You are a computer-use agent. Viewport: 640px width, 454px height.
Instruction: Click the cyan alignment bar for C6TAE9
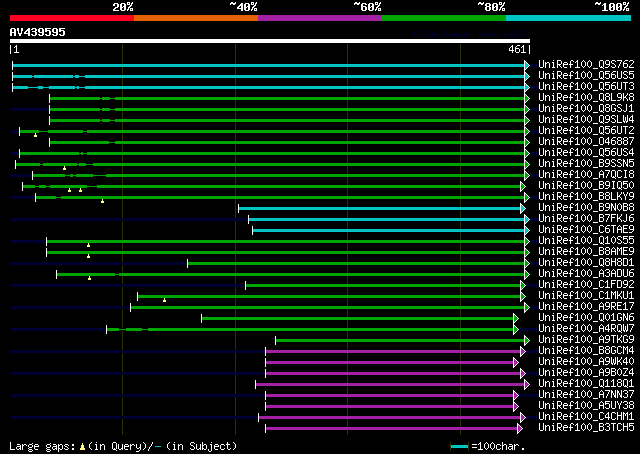(389, 231)
